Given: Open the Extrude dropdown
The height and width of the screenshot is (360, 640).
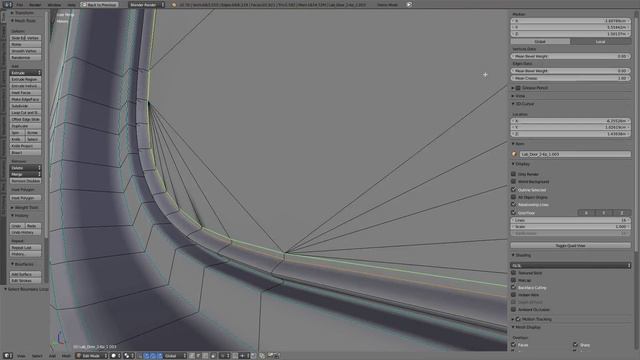Looking at the screenshot, I should [x=26, y=73].
